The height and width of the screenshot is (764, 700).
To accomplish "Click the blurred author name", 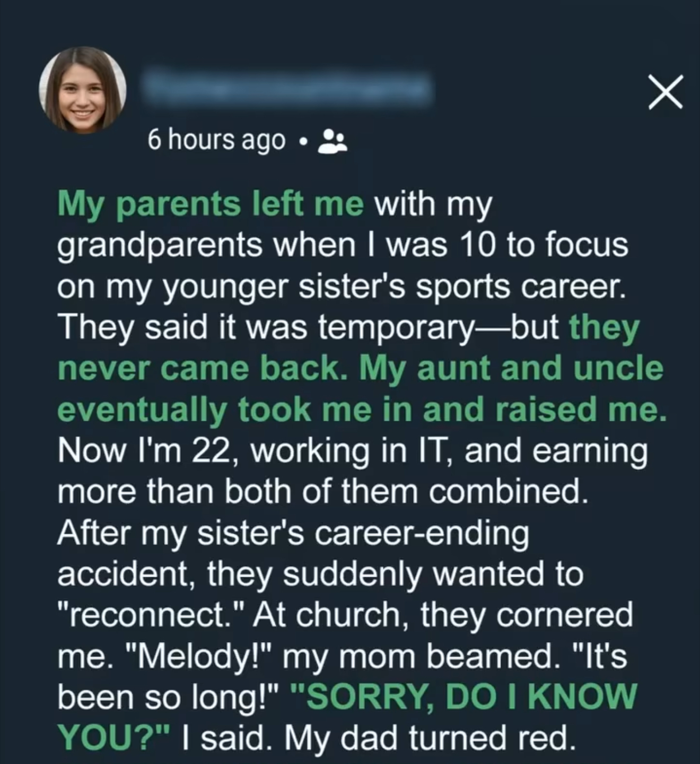I will point(286,90).
